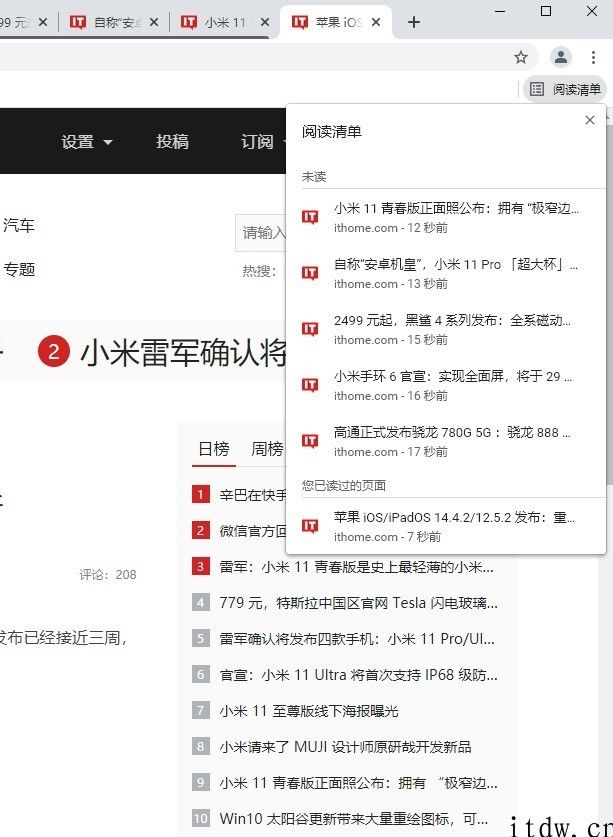Open reading list item 高通正式发布骁龙 780G 5G
Viewport: 613px width, 837px height.
[x=446, y=441]
